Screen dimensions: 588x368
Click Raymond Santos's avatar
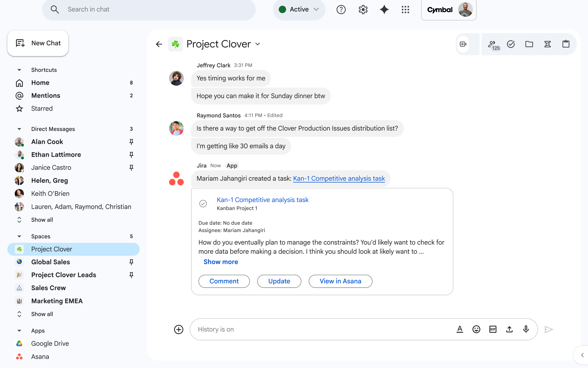176,128
